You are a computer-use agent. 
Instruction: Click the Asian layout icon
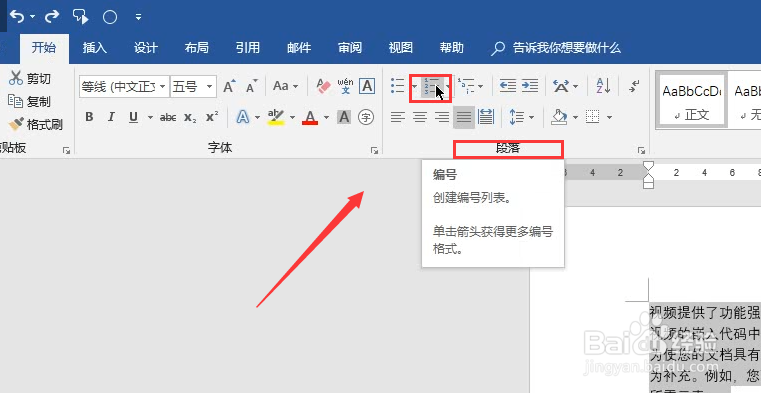(x=561, y=86)
